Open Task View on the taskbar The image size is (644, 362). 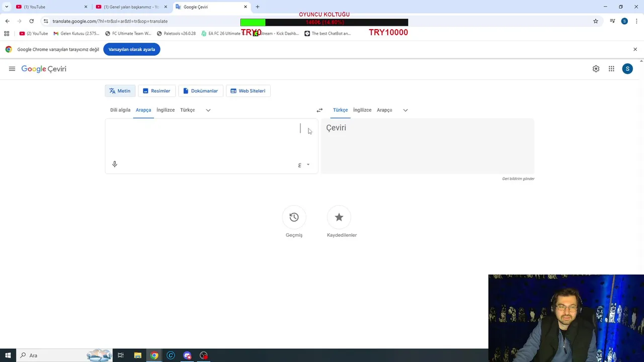121,355
